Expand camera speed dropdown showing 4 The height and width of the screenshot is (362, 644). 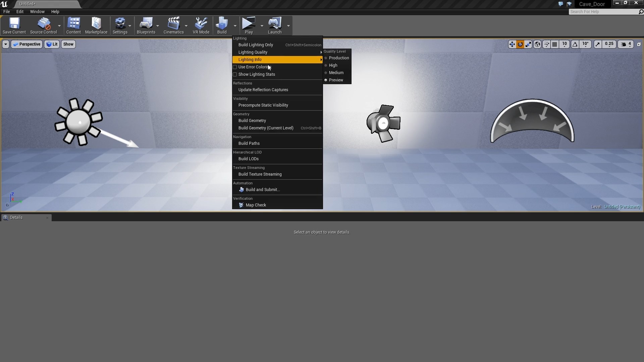626,44
